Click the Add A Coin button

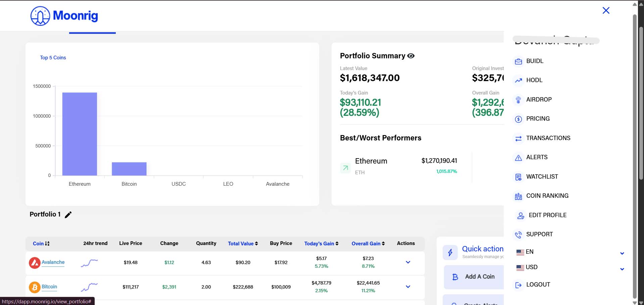coord(474,277)
